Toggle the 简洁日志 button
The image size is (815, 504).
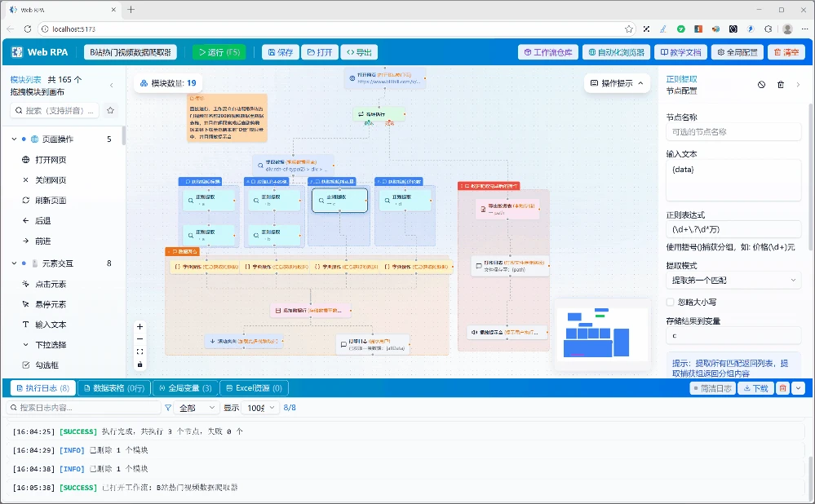[x=712, y=388]
